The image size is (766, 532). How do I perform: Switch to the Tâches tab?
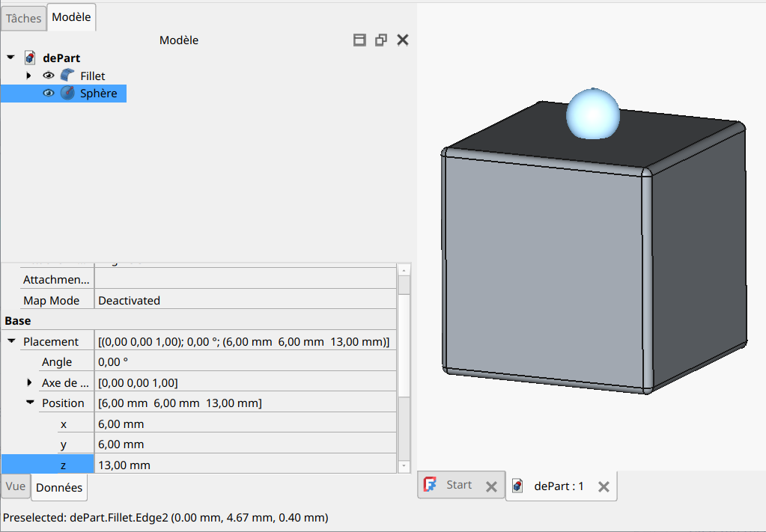(24, 18)
